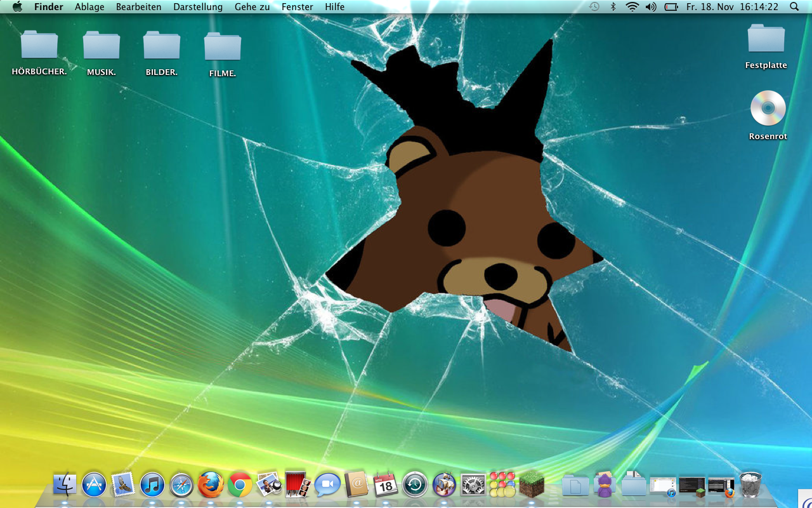
Task: Launch Photo Booth from the Dock
Action: (x=298, y=485)
